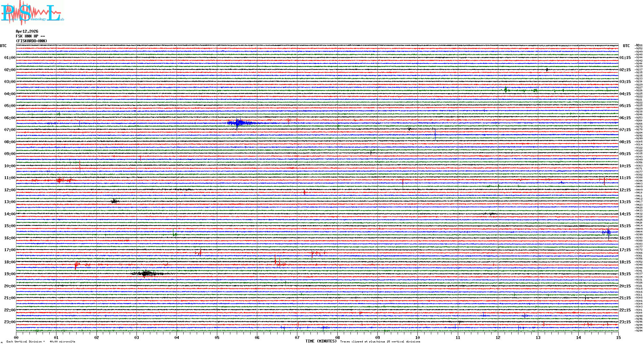Viewport: 644px width, 346px height.
Task: Click the 06:00 hour label on left
Action: [x=10, y=118]
